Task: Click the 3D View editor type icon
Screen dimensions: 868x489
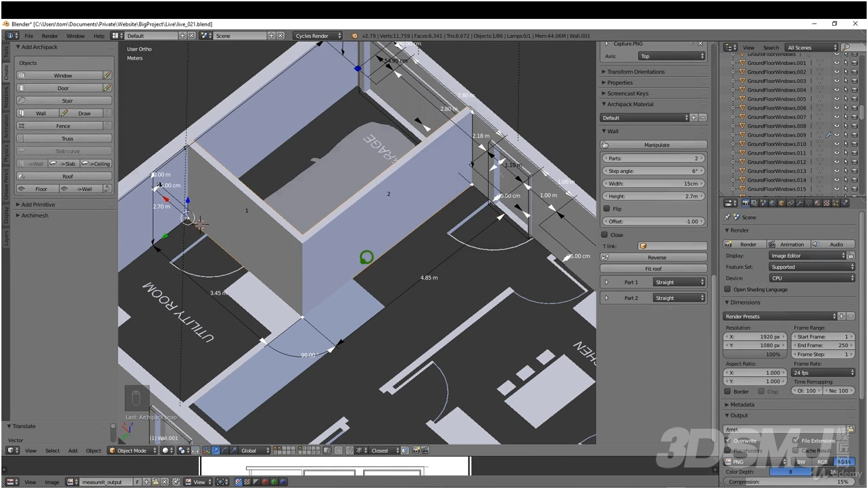Action: (11, 451)
